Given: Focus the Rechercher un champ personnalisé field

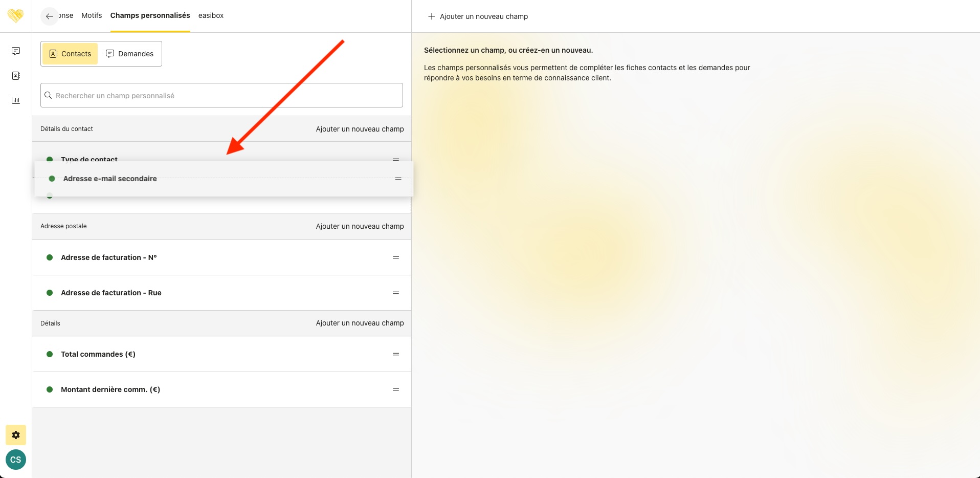Looking at the screenshot, I should (x=221, y=96).
